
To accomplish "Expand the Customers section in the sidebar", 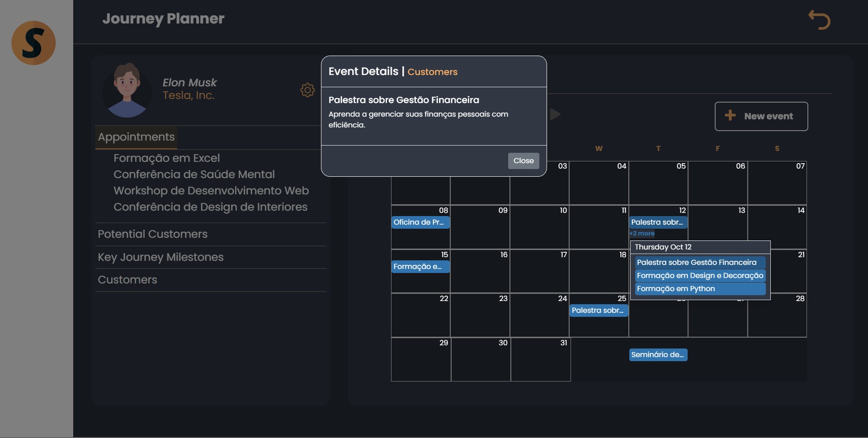I will coord(127,280).
